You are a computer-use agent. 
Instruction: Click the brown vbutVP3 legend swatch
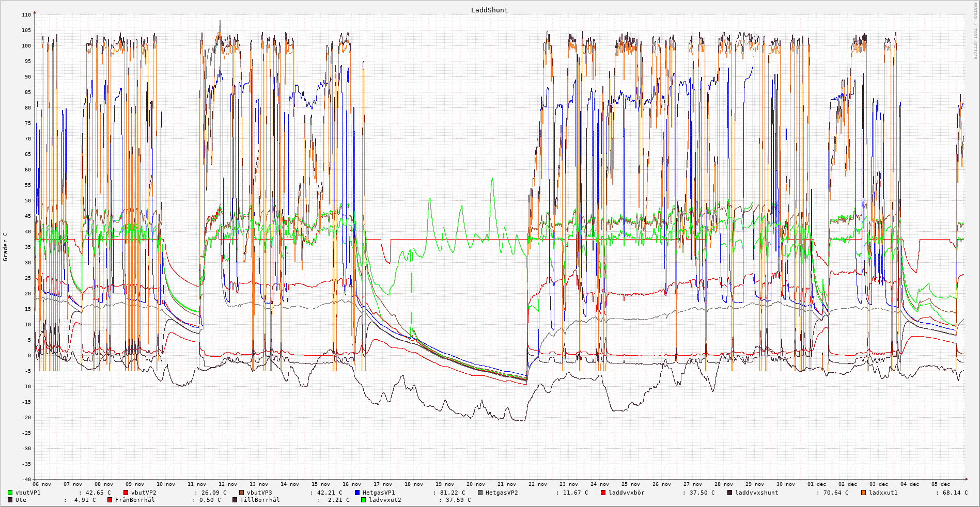(242, 493)
